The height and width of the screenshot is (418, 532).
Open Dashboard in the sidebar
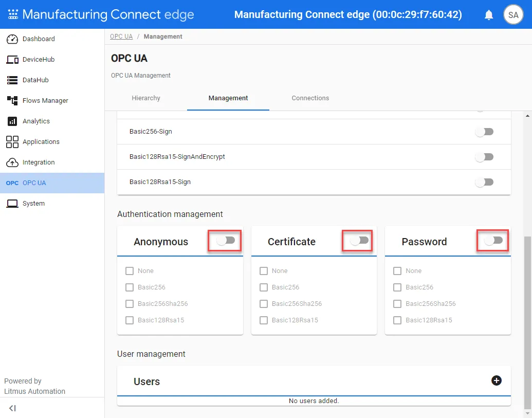52,39
